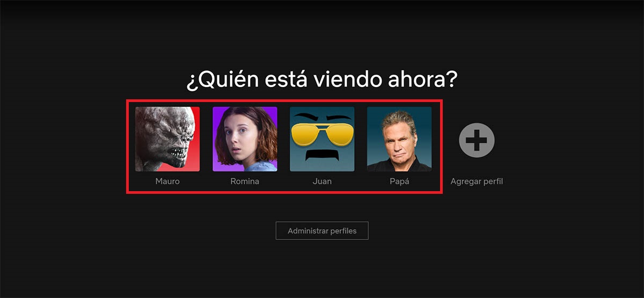Click the Juan name label
Screen dimensions: 644x298
tap(322, 181)
